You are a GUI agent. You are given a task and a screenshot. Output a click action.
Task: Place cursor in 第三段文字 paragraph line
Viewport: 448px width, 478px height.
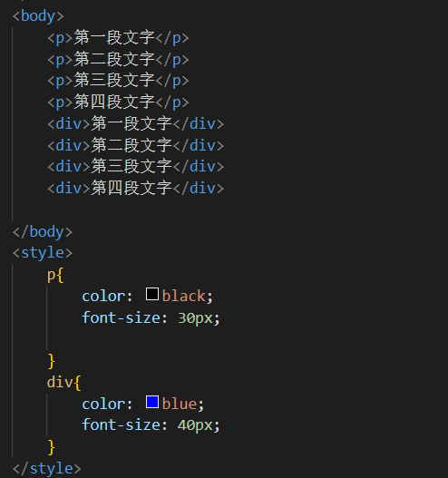pos(118,81)
